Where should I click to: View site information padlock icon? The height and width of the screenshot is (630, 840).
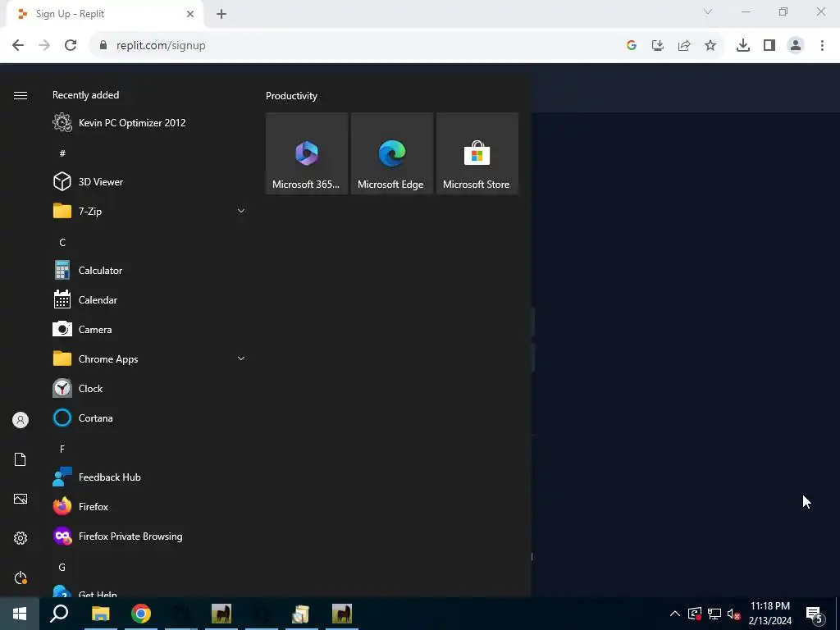click(103, 45)
